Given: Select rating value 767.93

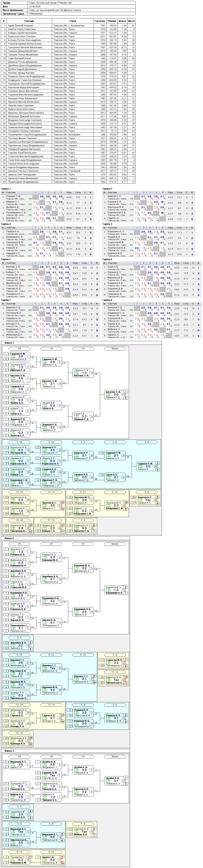Looking at the screenshot, I should click(x=113, y=55).
